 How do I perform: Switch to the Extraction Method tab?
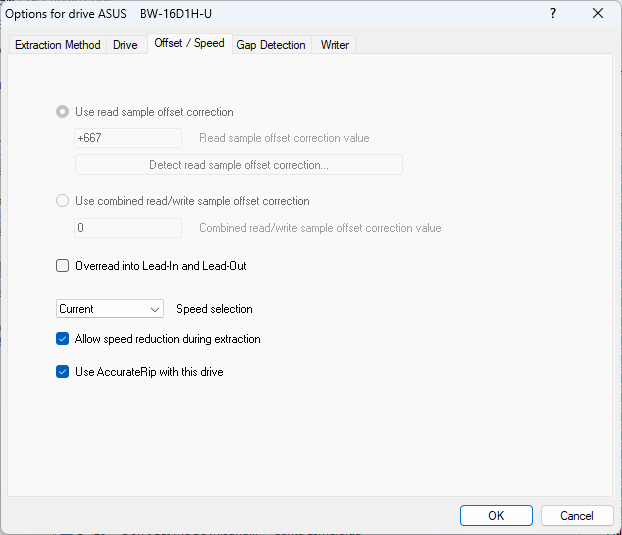tap(58, 45)
